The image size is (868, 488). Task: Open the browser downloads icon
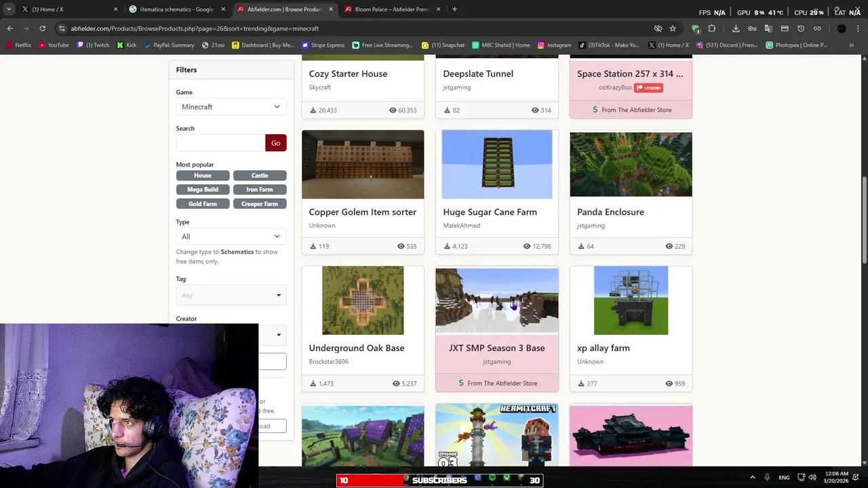(x=736, y=28)
